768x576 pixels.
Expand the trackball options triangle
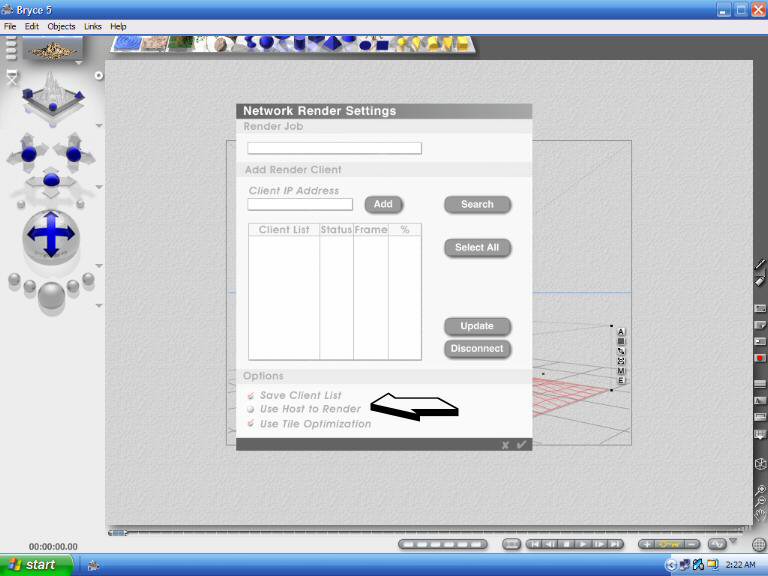[99, 266]
